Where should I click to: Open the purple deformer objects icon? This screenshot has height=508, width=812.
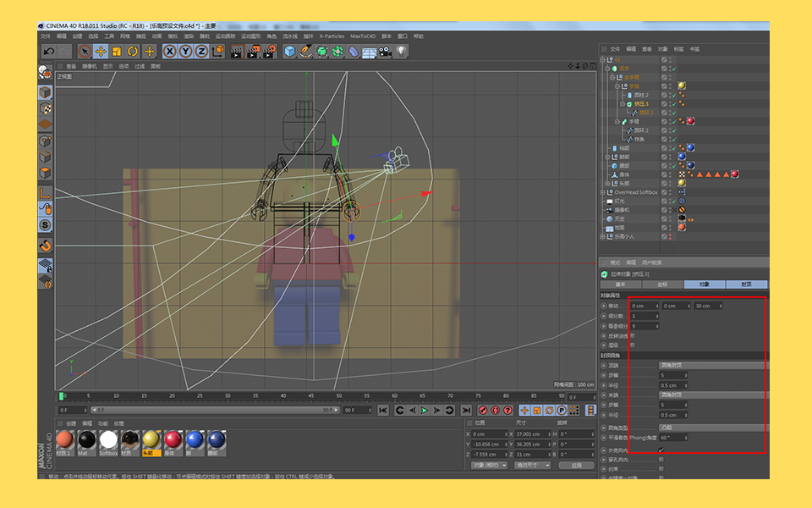(354, 52)
